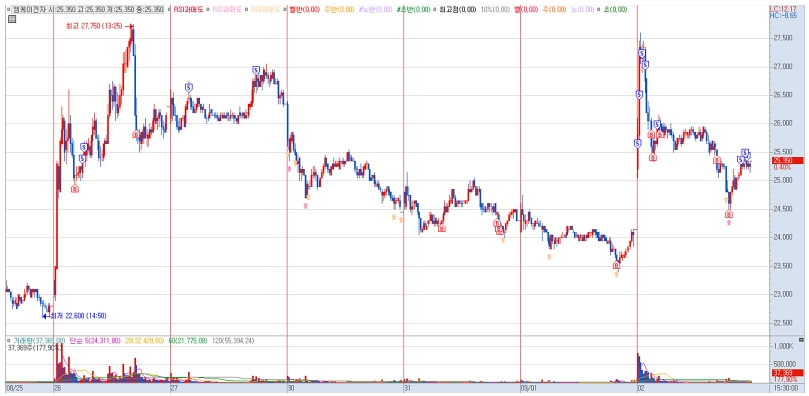The width and height of the screenshot is (809, 396).
Task: Click the 20(32,429,80) moving average legend
Action: click(145, 341)
